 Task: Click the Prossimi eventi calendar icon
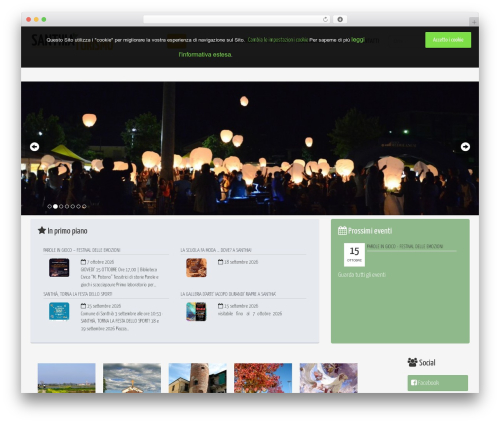[342, 231]
